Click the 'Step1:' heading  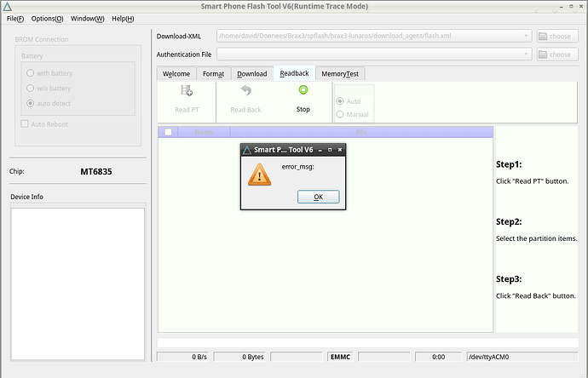click(x=509, y=164)
